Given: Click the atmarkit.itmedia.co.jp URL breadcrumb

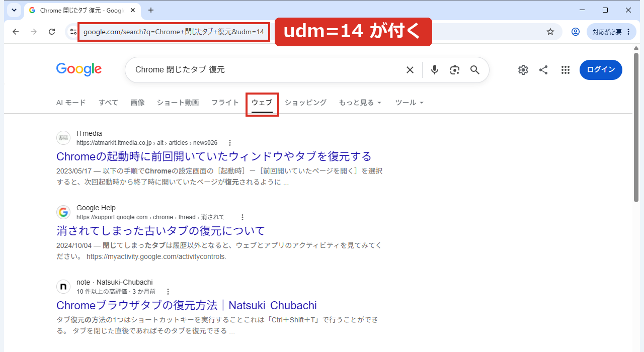Looking at the screenshot, I should [x=147, y=143].
